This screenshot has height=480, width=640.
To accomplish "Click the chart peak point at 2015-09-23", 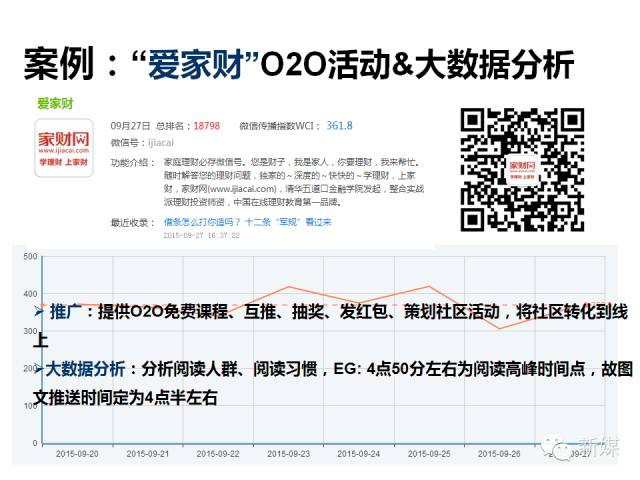I will (289, 286).
